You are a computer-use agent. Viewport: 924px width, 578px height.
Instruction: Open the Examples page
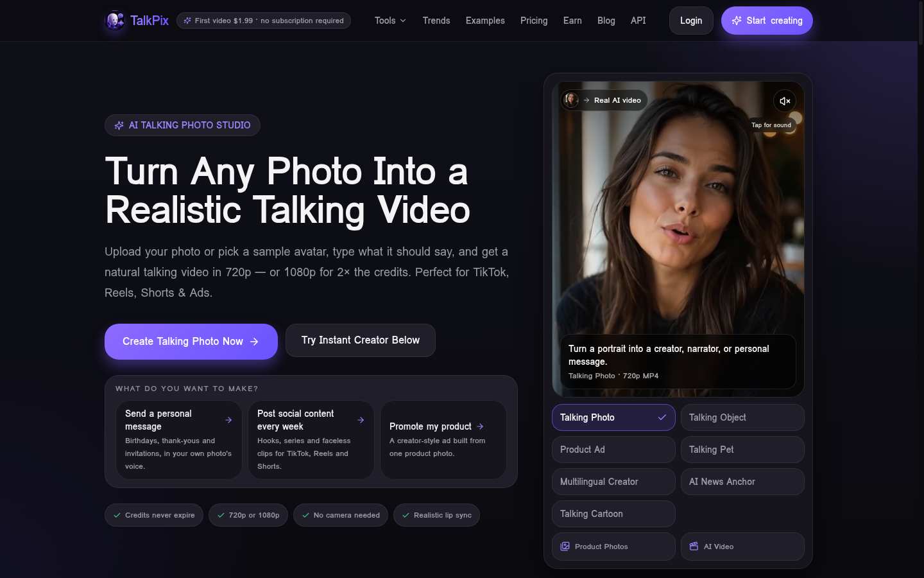(x=485, y=21)
